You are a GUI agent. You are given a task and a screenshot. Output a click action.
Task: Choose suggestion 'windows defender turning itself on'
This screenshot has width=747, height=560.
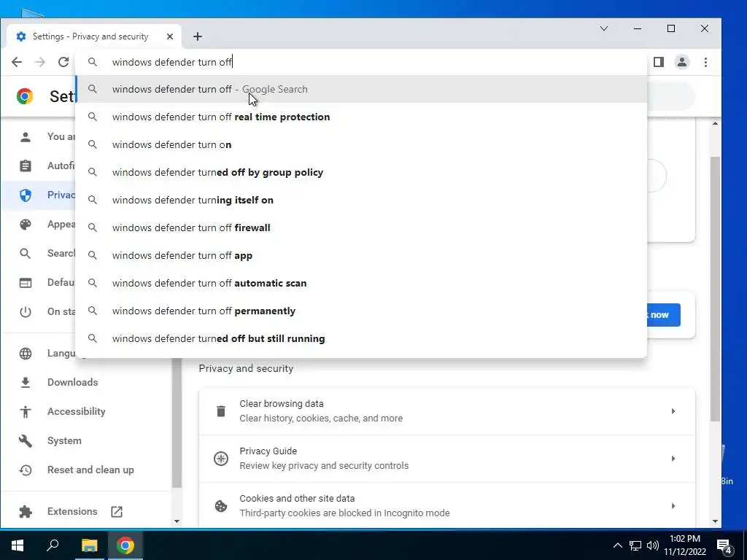click(x=361, y=200)
